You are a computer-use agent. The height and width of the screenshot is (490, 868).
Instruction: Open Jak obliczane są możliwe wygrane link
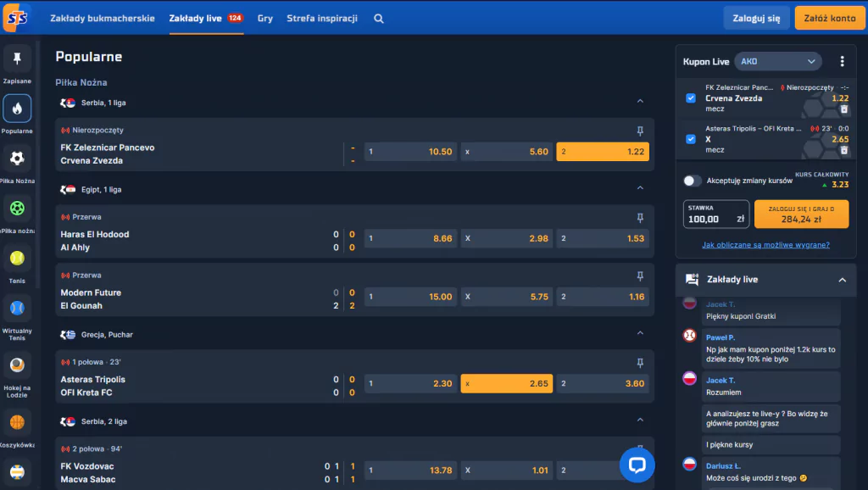[765, 245]
